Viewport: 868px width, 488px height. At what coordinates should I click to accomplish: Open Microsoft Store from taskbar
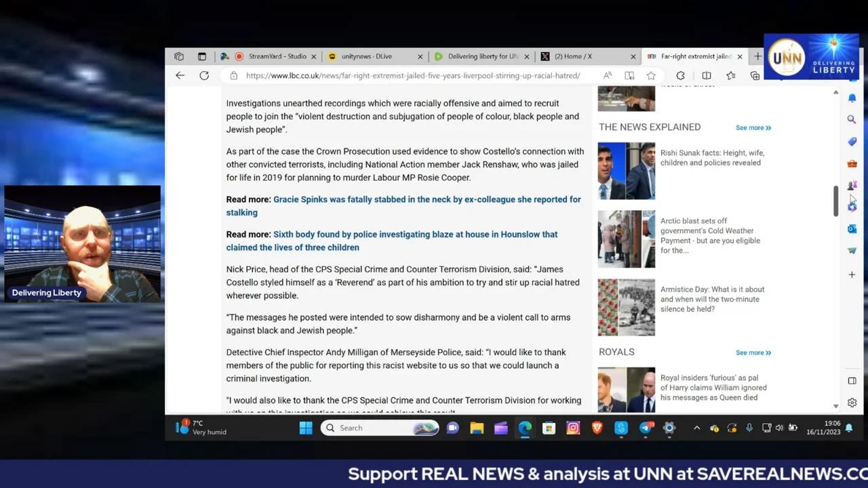click(549, 428)
